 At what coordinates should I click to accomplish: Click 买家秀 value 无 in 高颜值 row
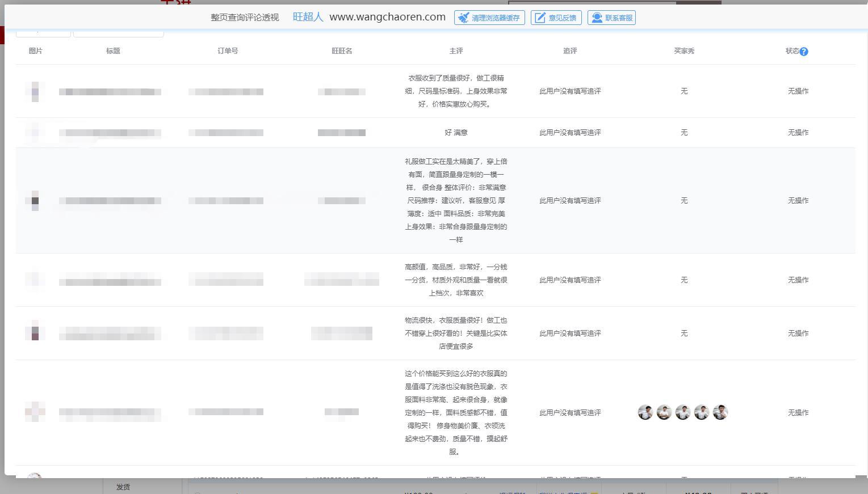click(684, 280)
